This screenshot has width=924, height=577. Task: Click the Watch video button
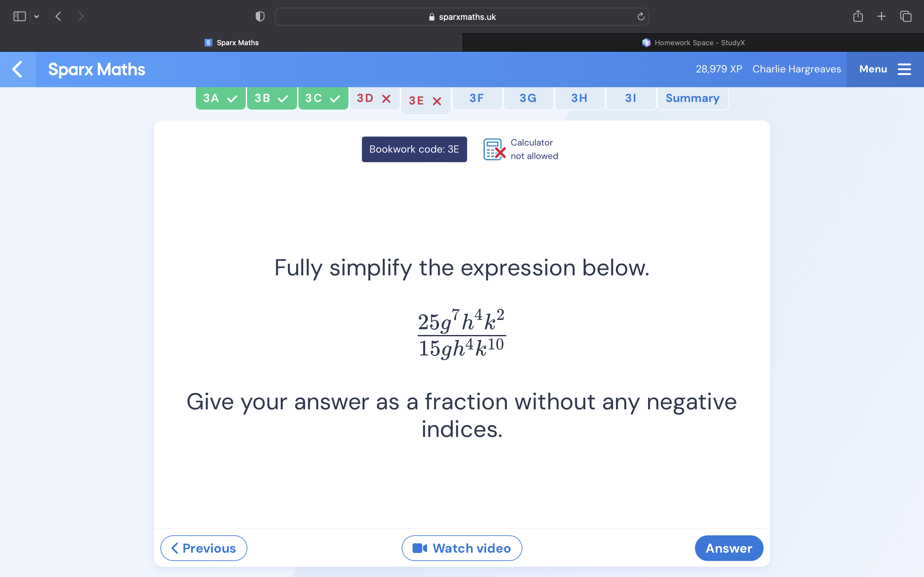tap(462, 548)
